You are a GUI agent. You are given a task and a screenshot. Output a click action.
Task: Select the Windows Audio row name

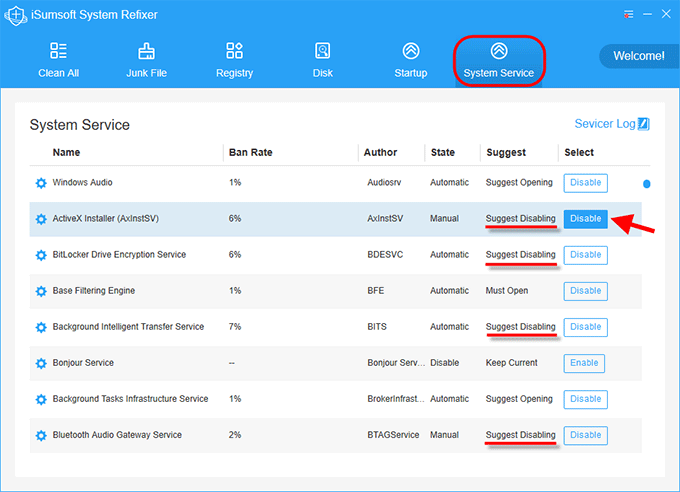pyautogui.click(x=82, y=182)
